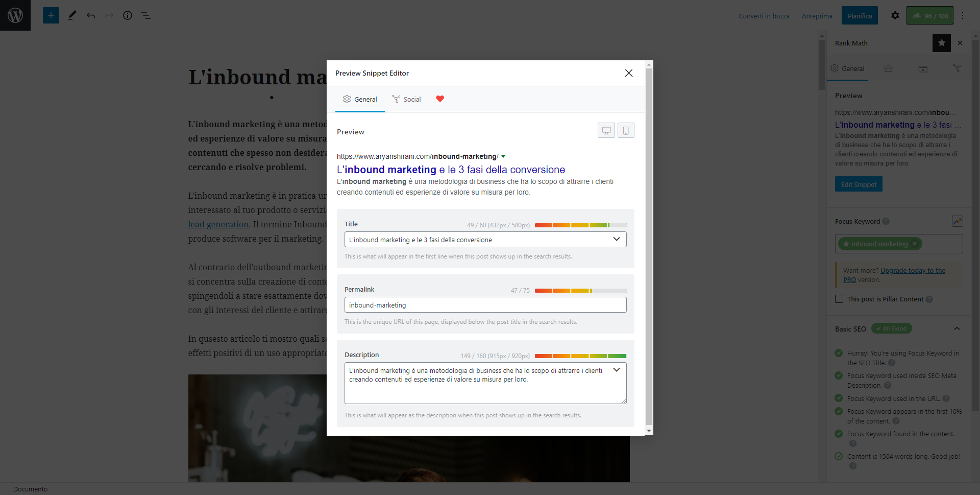Enable This post is Pillar Content checkbox
Viewport: 980px width, 495px height.
[x=839, y=299]
